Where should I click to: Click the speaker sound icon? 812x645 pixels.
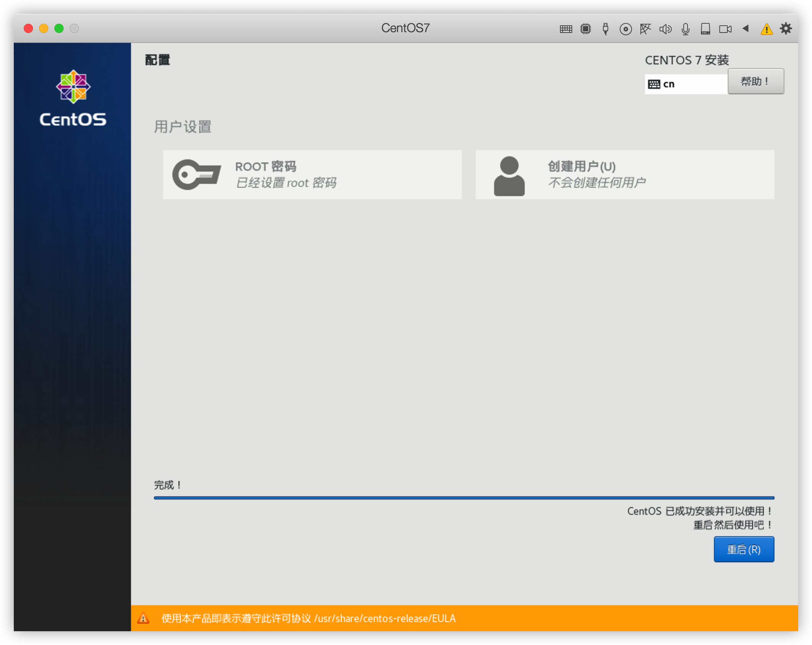[x=665, y=29]
